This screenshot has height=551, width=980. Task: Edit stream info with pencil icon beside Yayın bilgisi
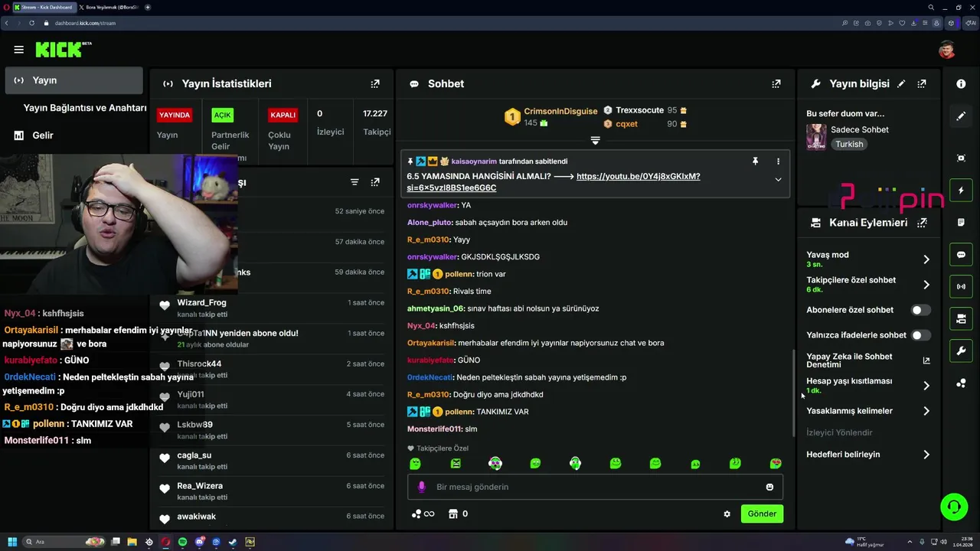[x=901, y=83]
